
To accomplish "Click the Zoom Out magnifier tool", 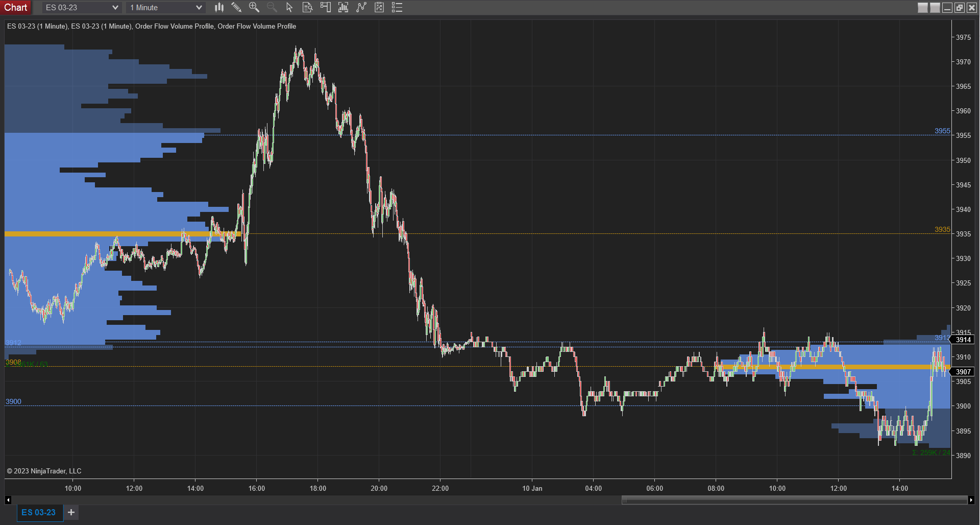I will click(272, 7).
